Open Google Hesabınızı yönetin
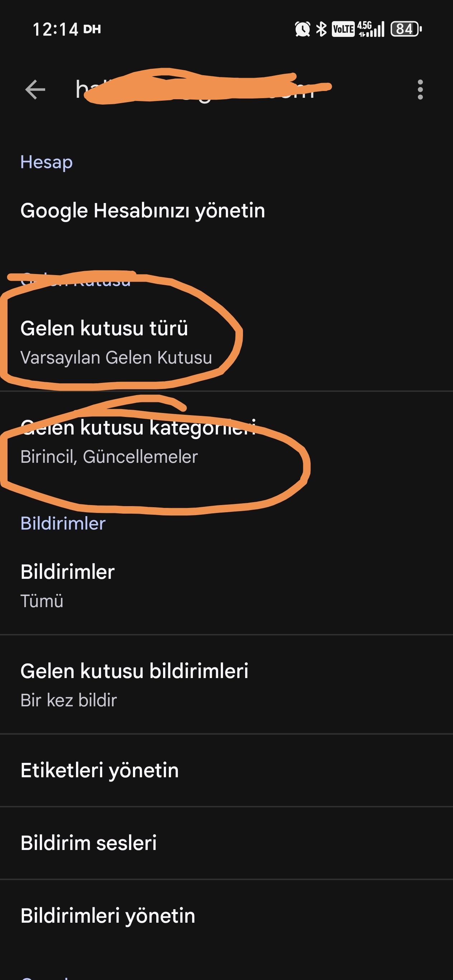The image size is (453, 980). (226, 210)
